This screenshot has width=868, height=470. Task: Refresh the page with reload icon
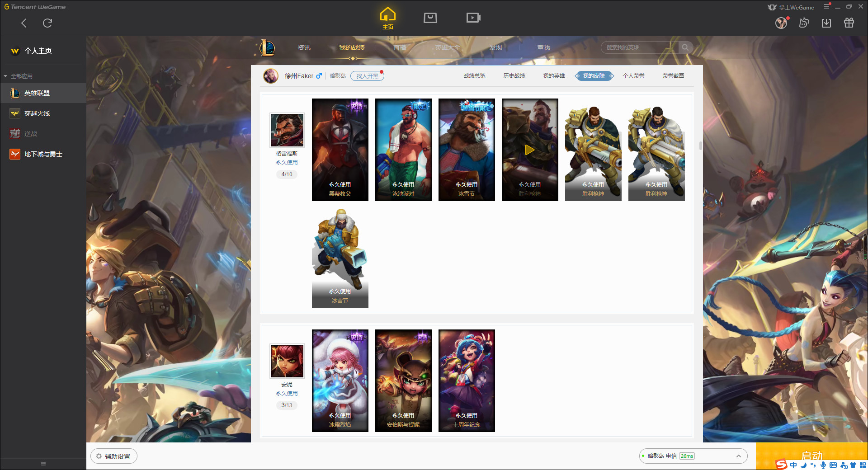47,23
